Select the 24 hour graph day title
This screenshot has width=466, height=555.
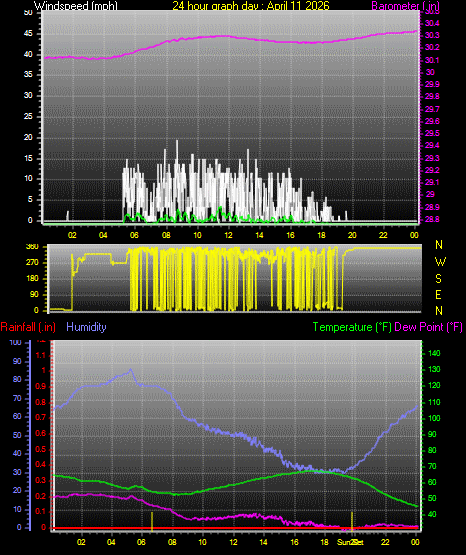tap(251, 5)
